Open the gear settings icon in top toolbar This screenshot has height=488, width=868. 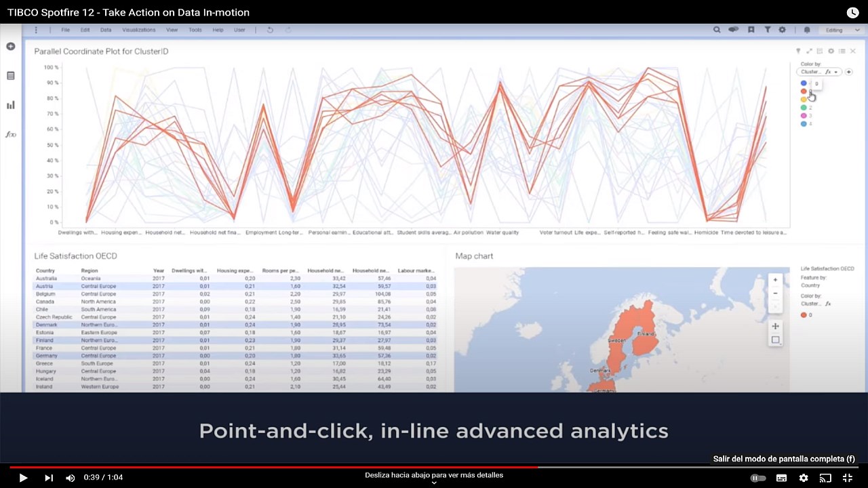point(782,30)
